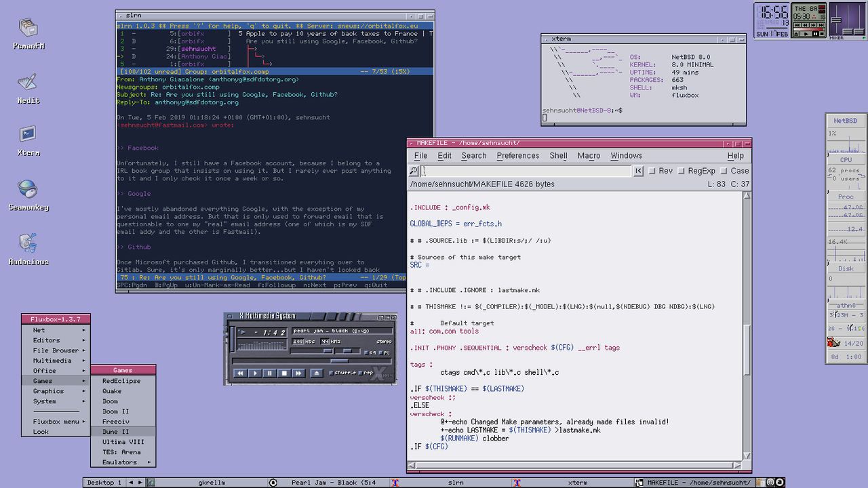The image size is (868, 488).
Task: Expand the Office submenu
Action: [56, 371]
